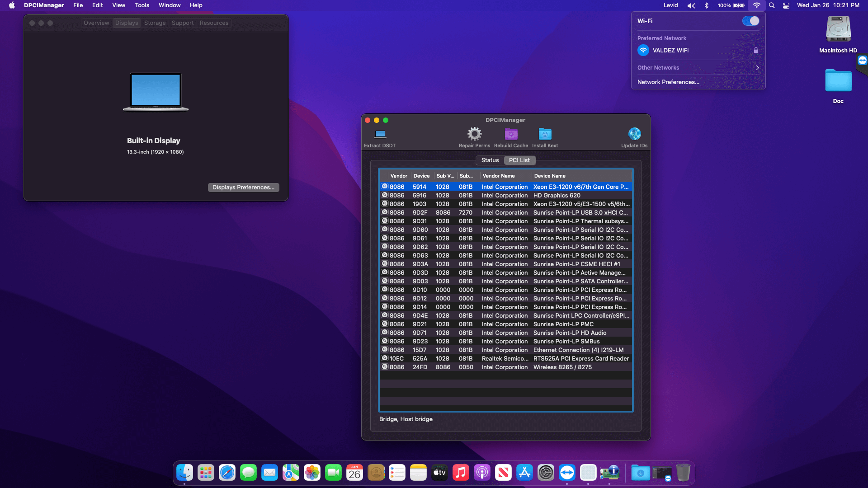Open Messages from the Dock
Image resolution: width=868 pixels, height=488 pixels.
point(248,473)
